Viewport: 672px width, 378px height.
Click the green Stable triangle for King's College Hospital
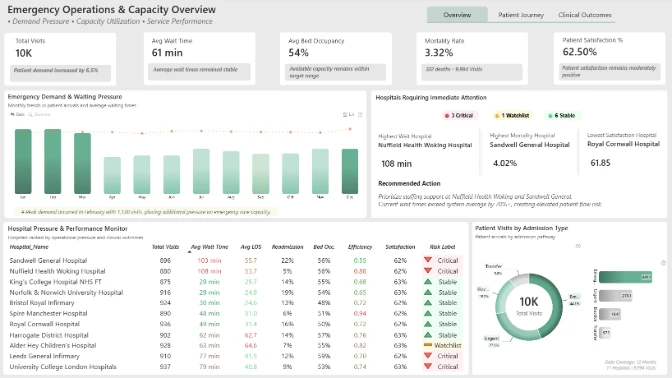click(427, 282)
